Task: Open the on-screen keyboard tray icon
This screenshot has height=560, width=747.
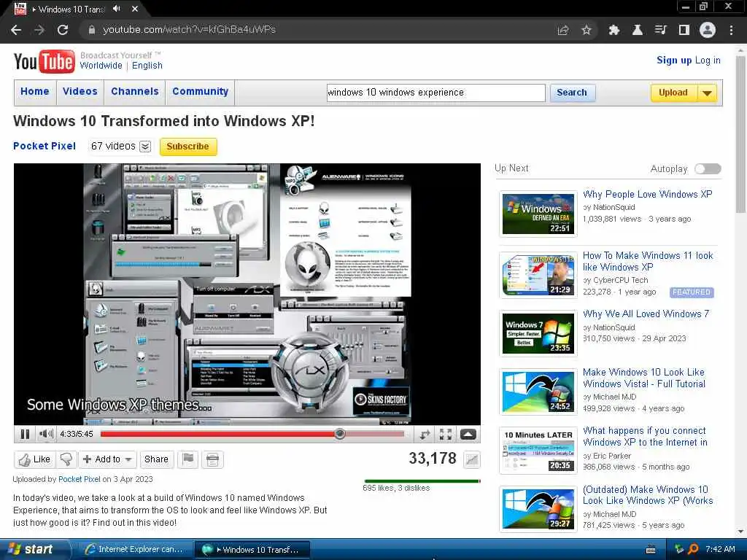Action: click(651, 550)
